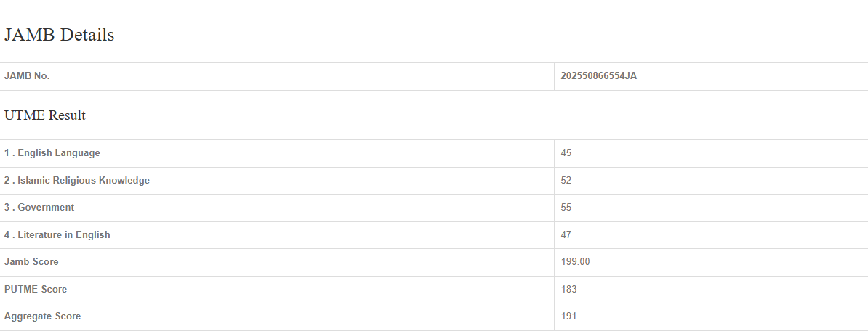Image resolution: width=868 pixels, height=331 pixels.
Task: Select the Jamb Score label
Action: point(31,262)
